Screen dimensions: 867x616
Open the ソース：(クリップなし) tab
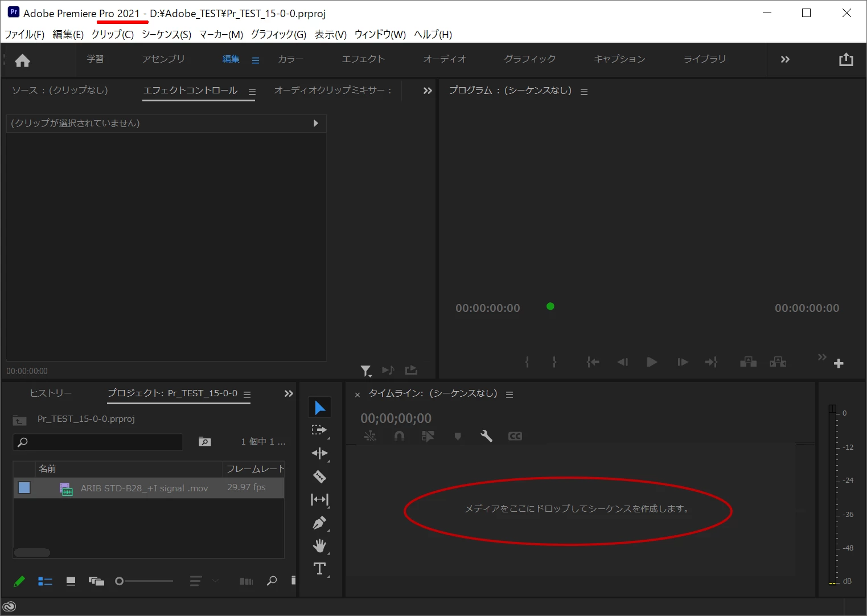60,90
